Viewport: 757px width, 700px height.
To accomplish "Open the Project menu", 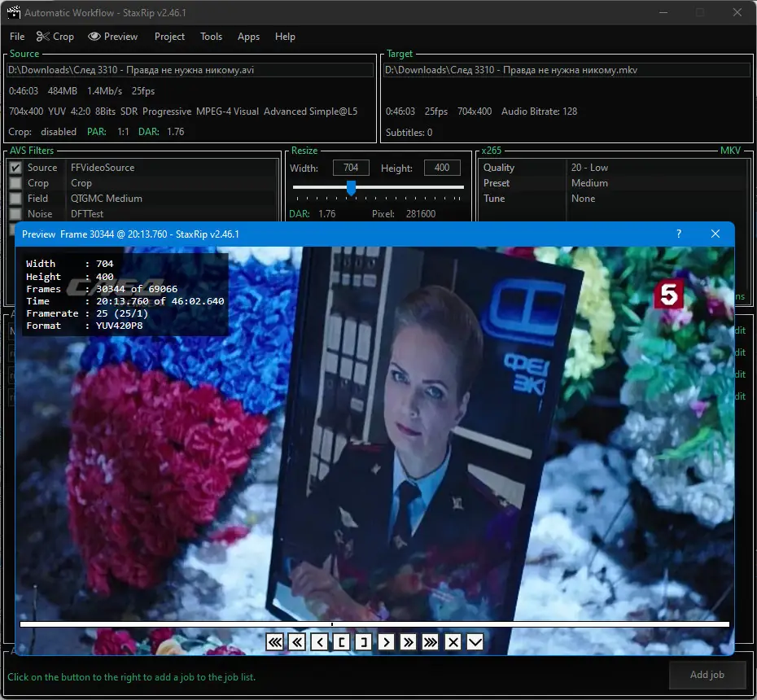I will [x=169, y=37].
